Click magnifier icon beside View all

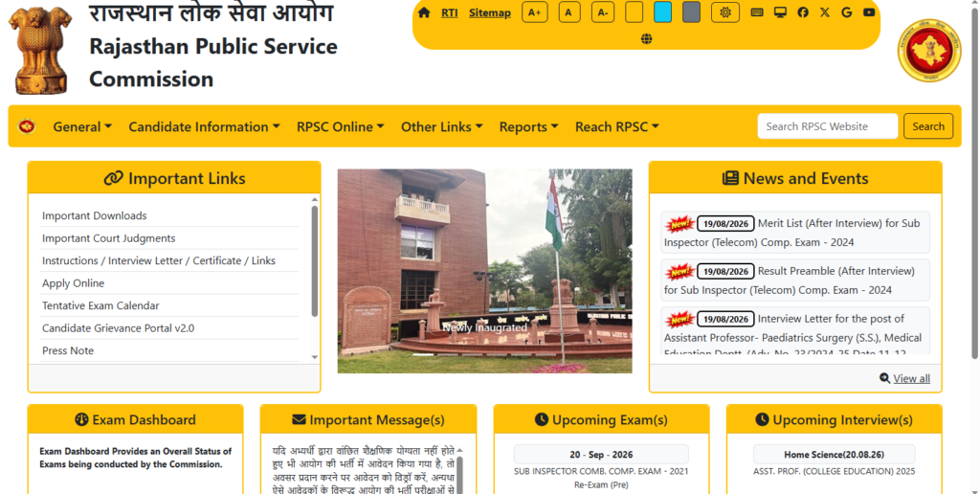884,378
